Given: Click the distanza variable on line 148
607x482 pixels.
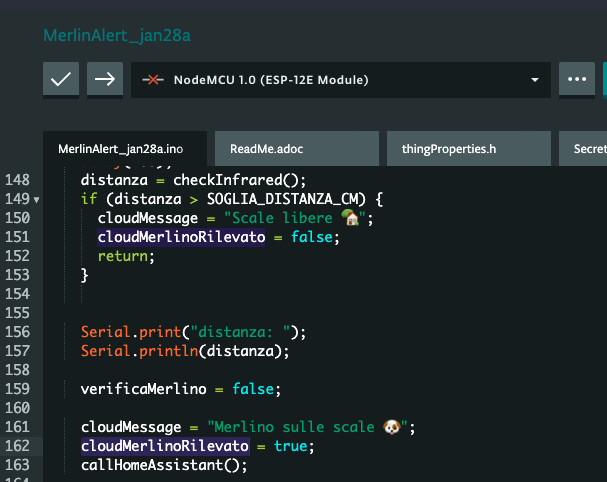Looking at the screenshot, I should pyautogui.click(x=114, y=180).
